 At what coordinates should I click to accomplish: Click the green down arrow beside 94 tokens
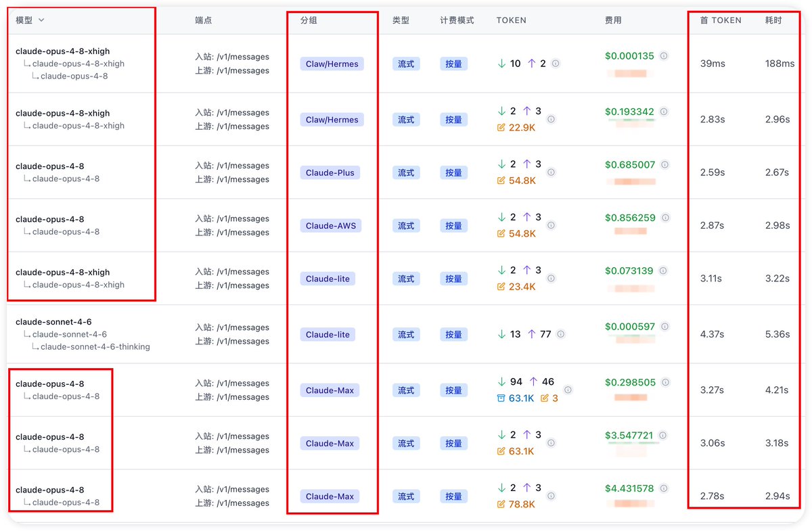pos(501,382)
